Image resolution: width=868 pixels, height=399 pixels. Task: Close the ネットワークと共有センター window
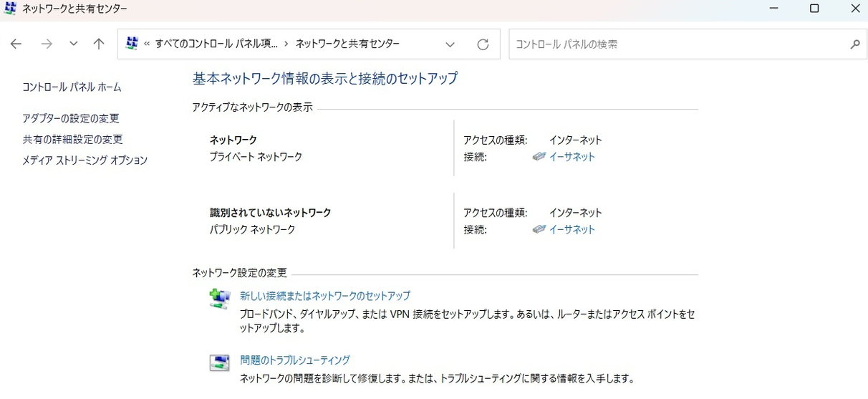(x=854, y=9)
